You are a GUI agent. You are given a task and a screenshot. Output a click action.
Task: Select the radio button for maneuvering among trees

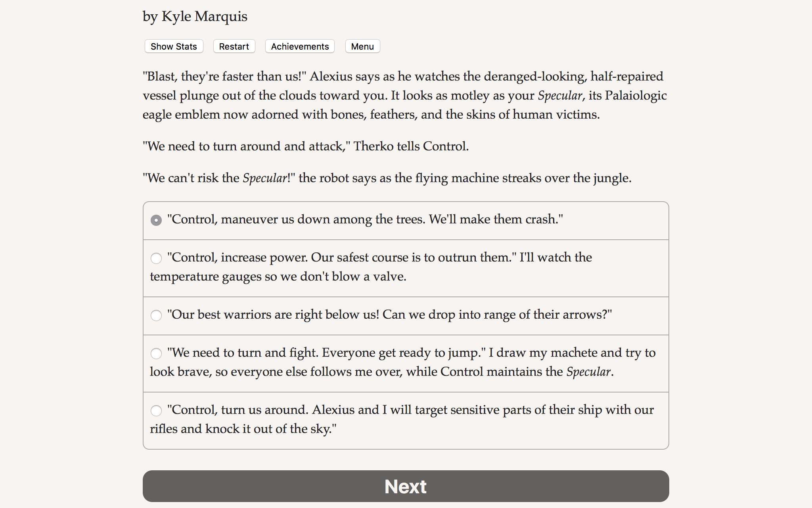coord(156,220)
